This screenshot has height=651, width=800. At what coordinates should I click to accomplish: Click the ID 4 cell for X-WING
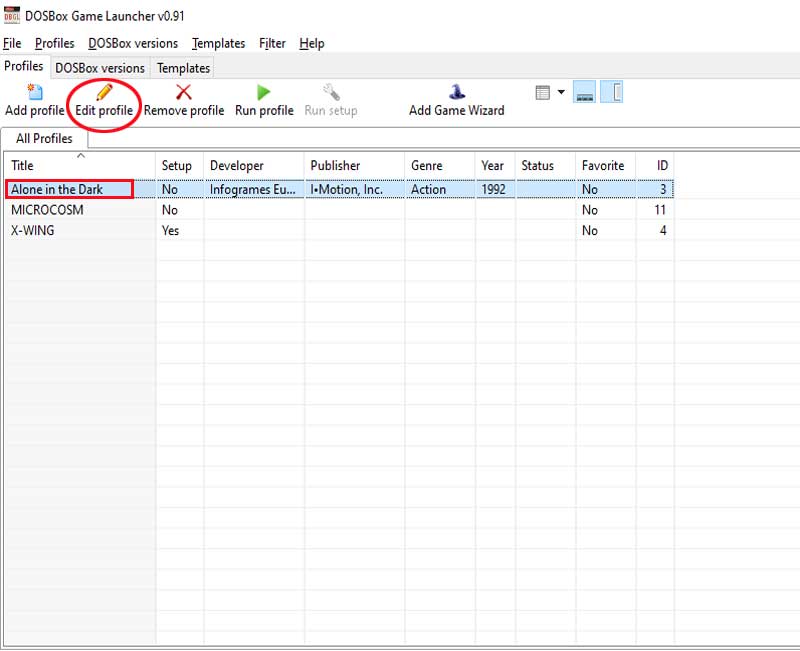coord(655,230)
